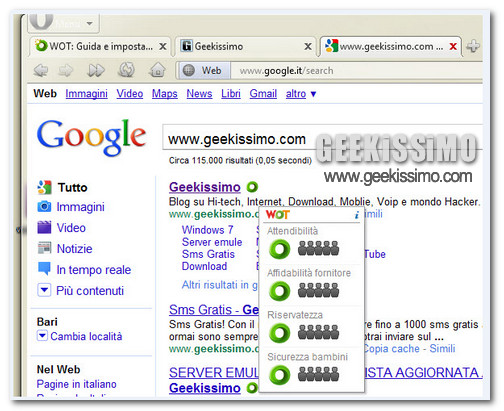Open the Server emule sitelink
This screenshot has width=504, height=411.
(x=212, y=242)
